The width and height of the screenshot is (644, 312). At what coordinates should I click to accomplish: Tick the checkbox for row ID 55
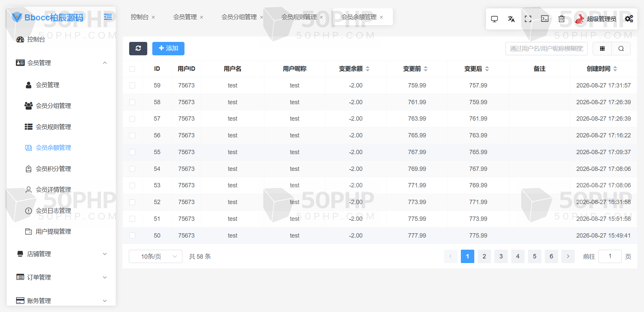coord(132,152)
